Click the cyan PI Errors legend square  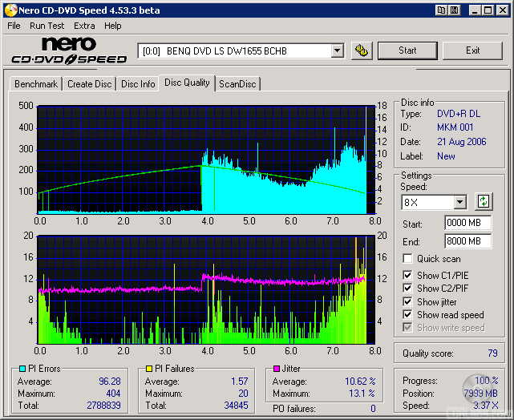click(x=22, y=370)
